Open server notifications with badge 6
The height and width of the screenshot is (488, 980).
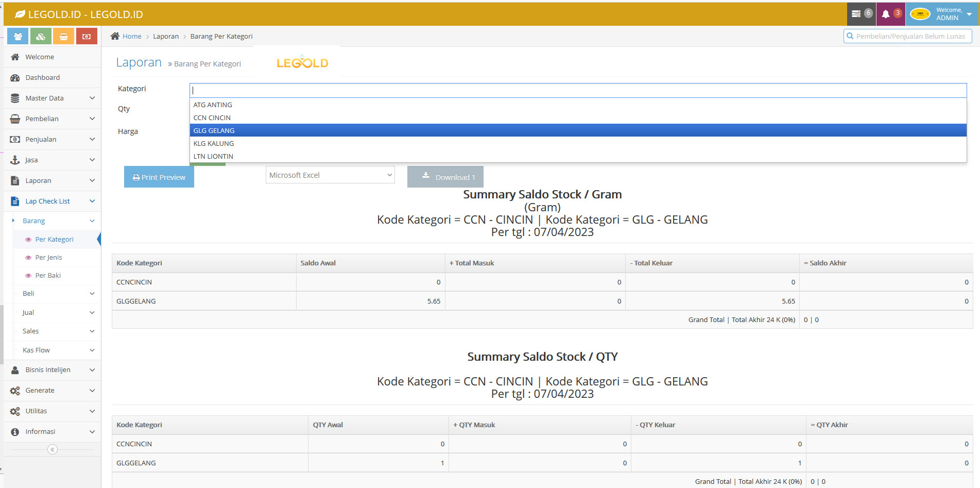[861, 14]
